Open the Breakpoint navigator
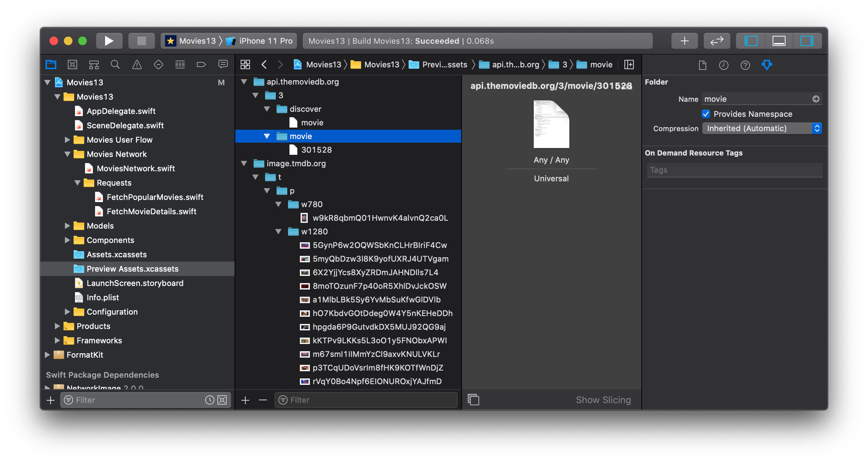The height and width of the screenshot is (463, 868). pos(201,65)
